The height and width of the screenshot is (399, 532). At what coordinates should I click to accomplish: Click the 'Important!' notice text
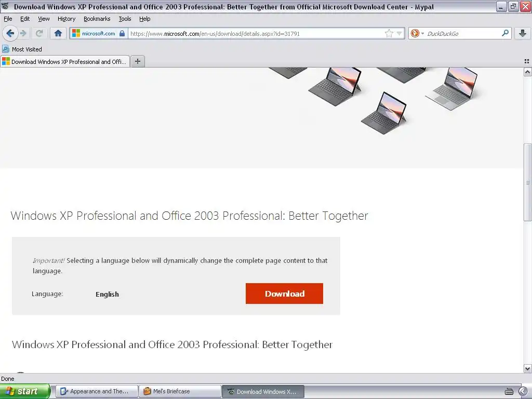(48, 261)
